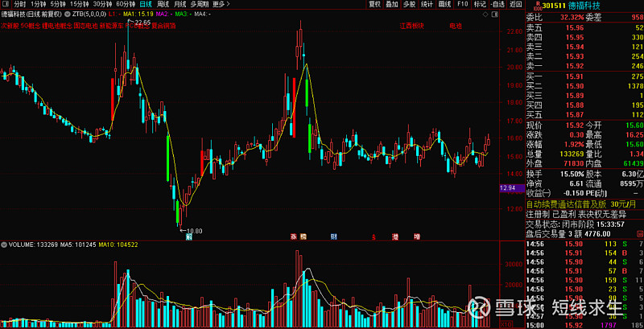
Task: Click the 现价 15.92 current price value
Action: coord(575,125)
